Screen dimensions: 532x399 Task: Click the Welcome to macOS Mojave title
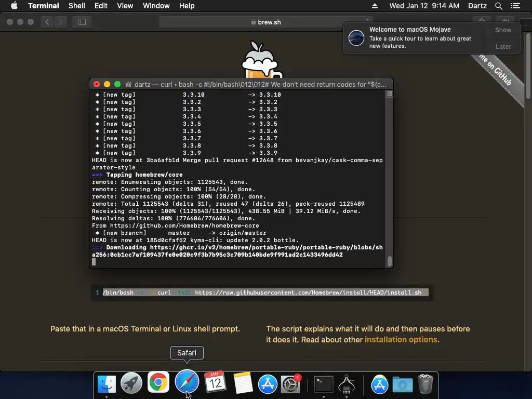[x=410, y=30]
